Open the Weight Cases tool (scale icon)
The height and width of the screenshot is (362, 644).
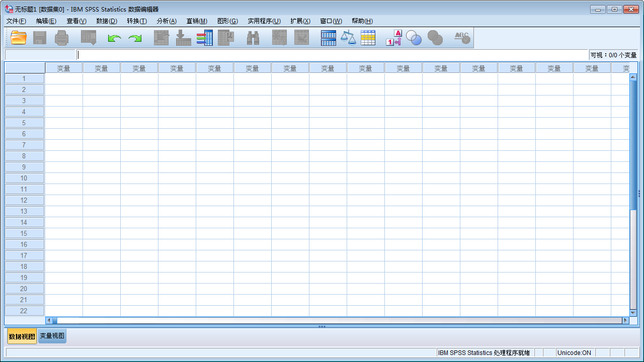click(x=348, y=38)
